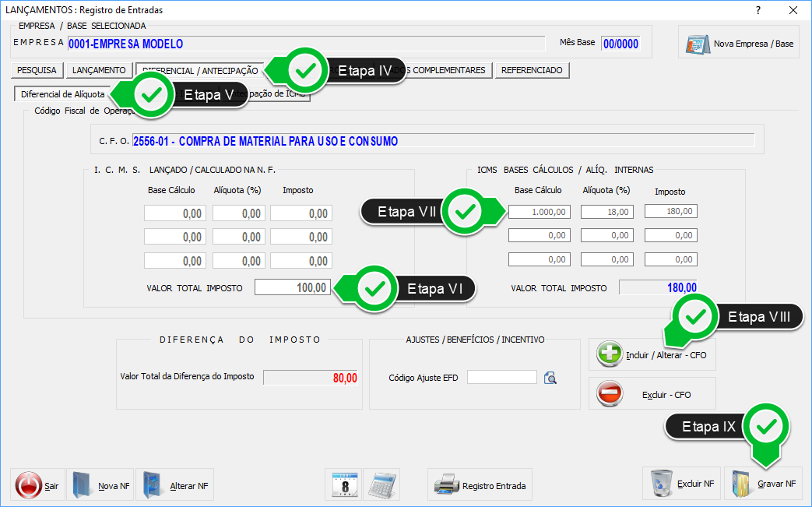The width and height of the screenshot is (812, 507).
Task: Click Gravar NF to save the invoice
Action: (x=763, y=484)
